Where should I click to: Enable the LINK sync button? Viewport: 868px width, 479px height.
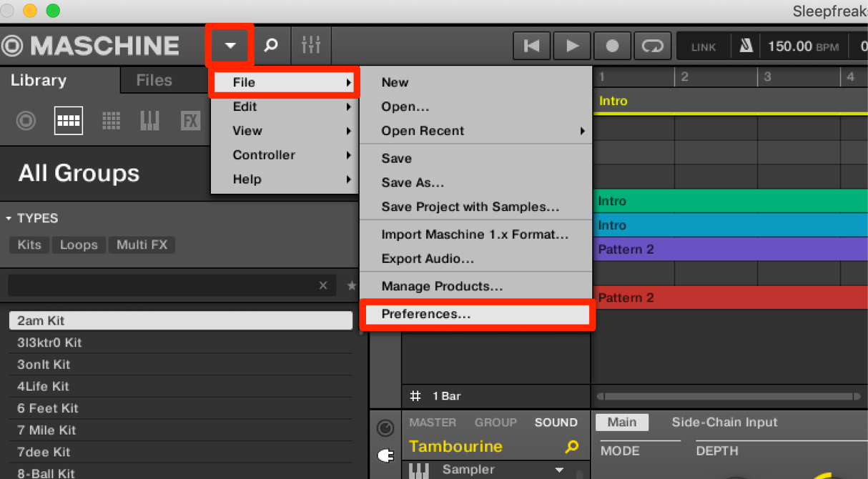(704, 46)
